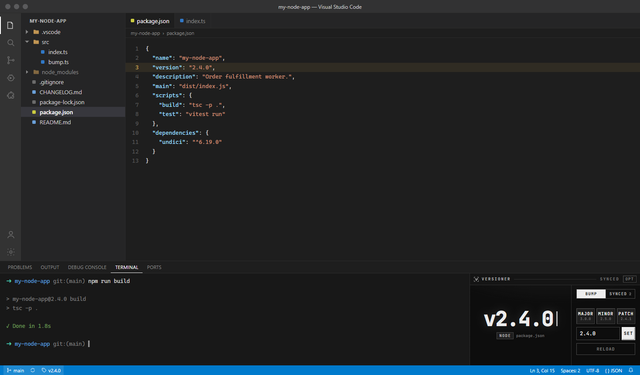Open the Run and Debug view icon
640x375 pixels.
tap(10, 78)
